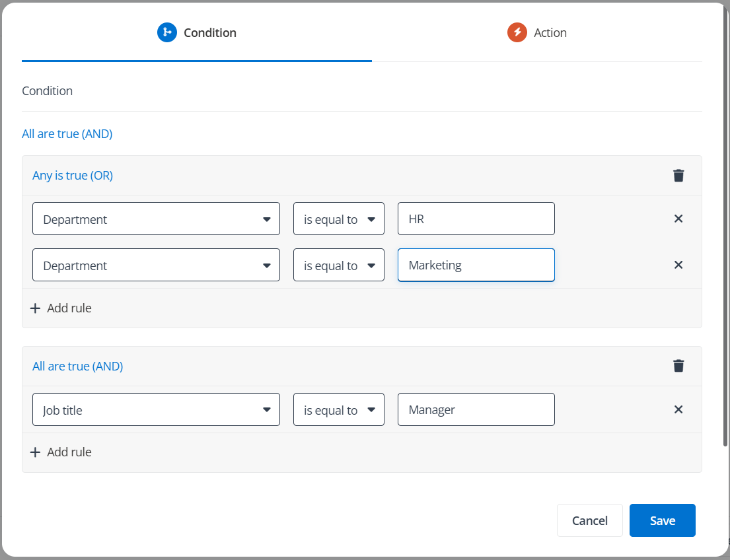Screen dimensions: 730x560
Task: Add rule to the OR group
Action: [x=61, y=308]
